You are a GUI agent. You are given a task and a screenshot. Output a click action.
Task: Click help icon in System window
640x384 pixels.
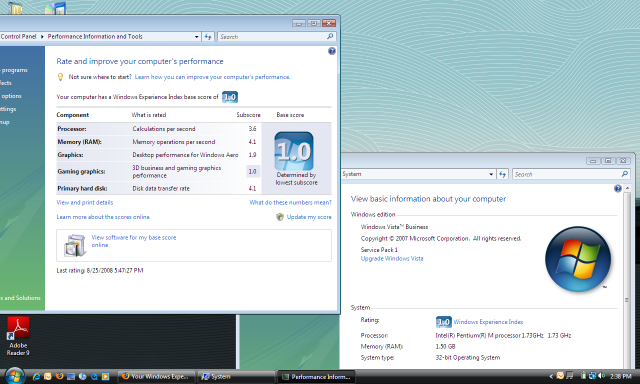(618, 188)
